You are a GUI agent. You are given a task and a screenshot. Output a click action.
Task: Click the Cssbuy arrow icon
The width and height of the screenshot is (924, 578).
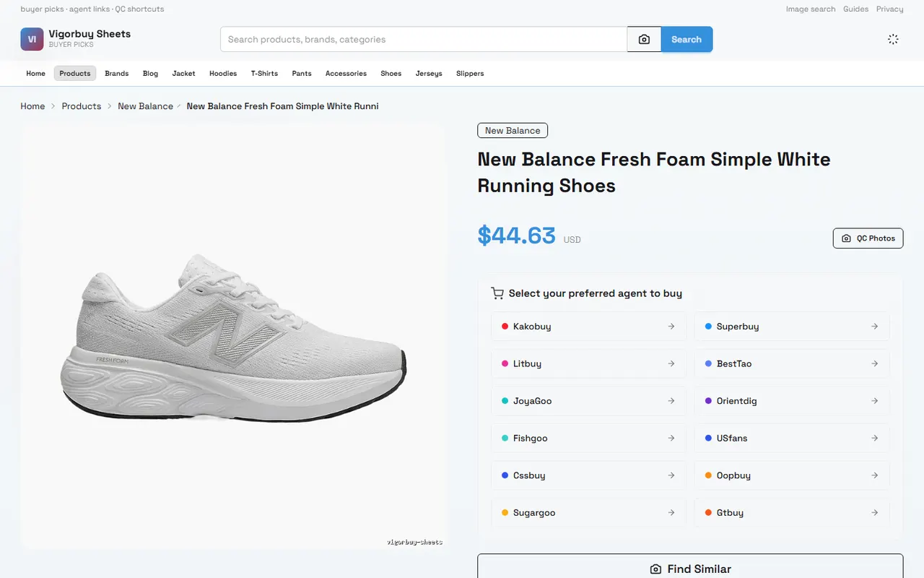point(671,475)
